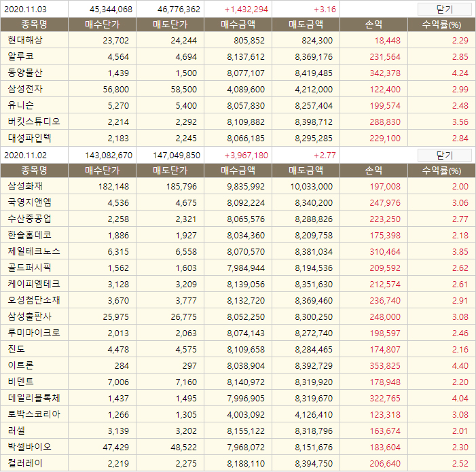The height and width of the screenshot is (472, 476).
Task: Click total profit +3,967,180
Action: pyautogui.click(x=246, y=156)
